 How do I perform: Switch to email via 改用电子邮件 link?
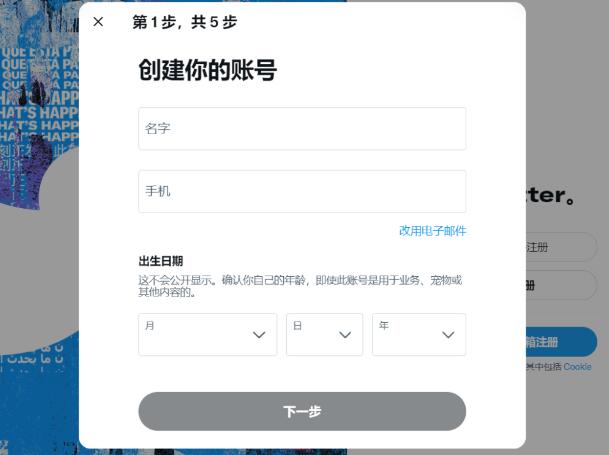(x=432, y=231)
